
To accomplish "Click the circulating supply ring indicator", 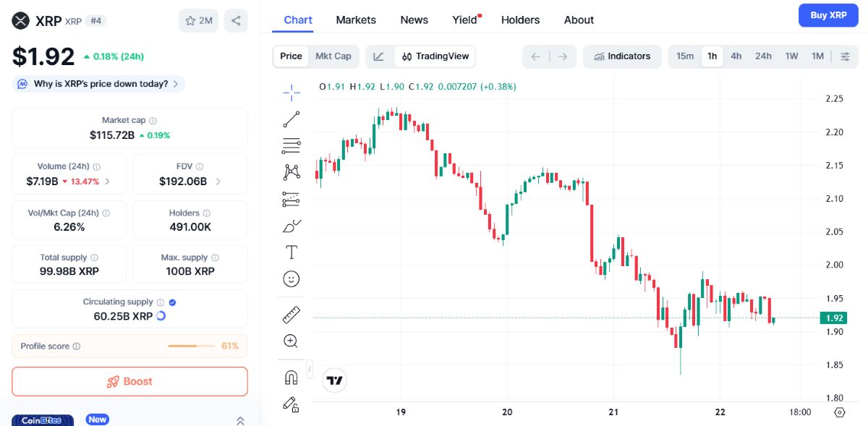I will point(161,316).
